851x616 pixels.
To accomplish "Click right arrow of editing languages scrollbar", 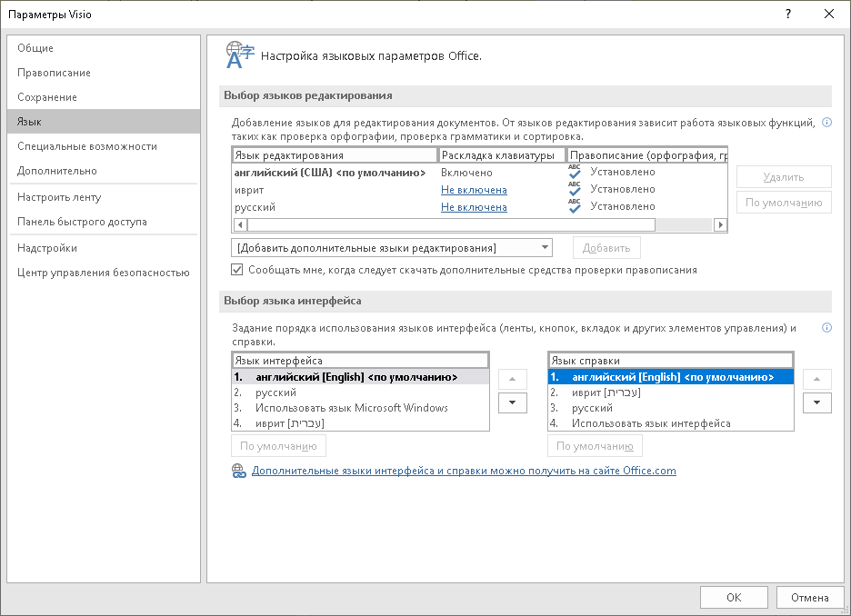I will coord(720,224).
